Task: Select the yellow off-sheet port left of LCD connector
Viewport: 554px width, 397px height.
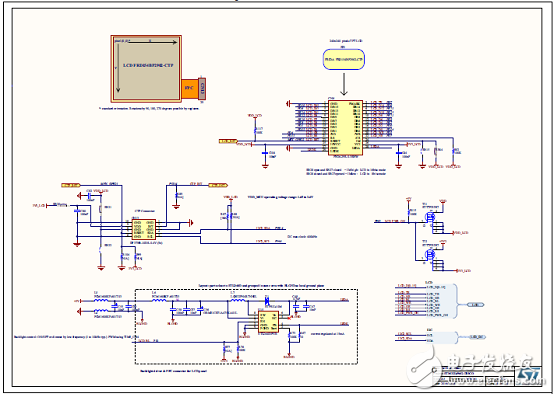Action: point(228,141)
